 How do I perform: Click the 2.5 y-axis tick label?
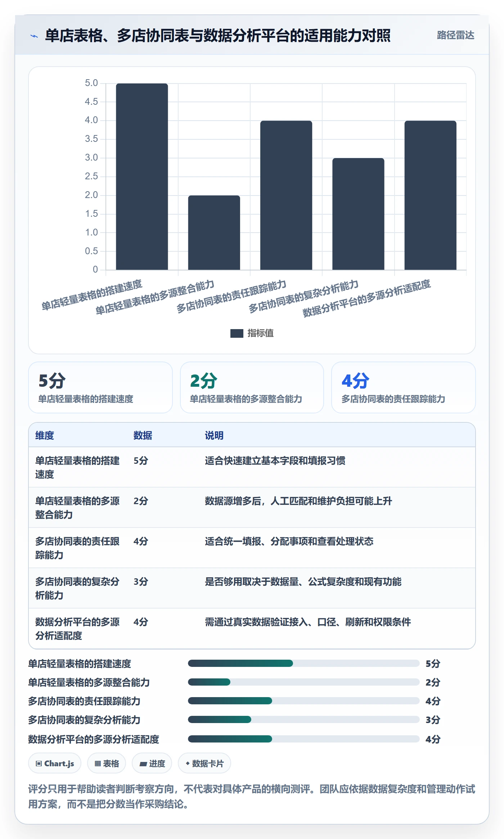(91, 176)
